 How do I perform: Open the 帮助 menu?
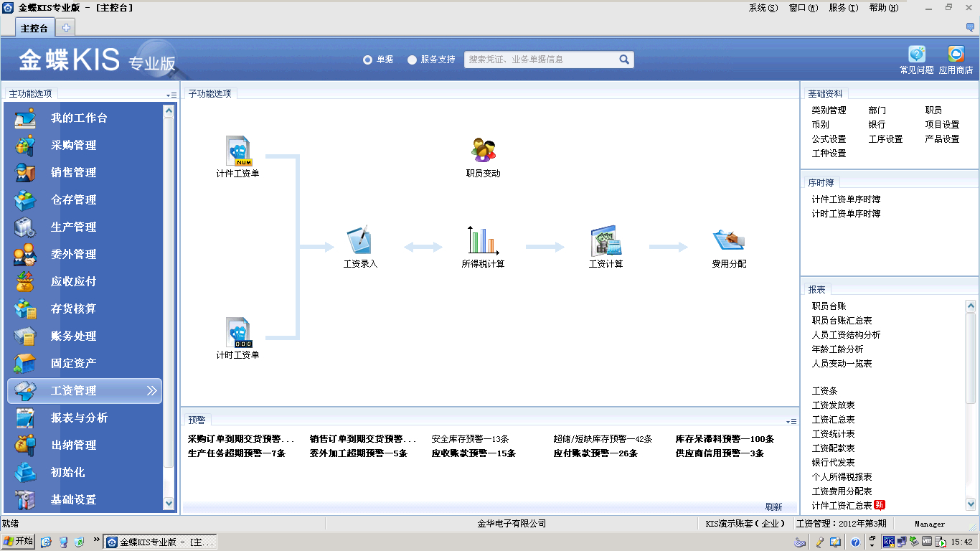pyautogui.click(x=883, y=8)
